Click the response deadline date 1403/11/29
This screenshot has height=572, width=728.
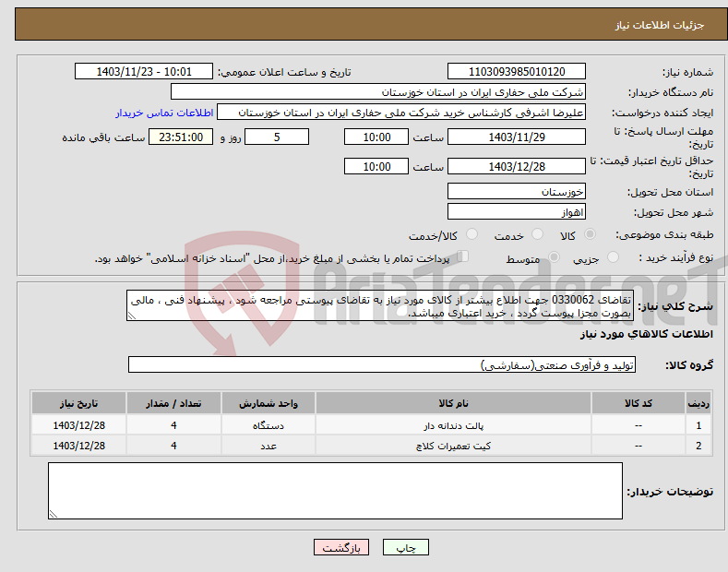click(517, 137)
